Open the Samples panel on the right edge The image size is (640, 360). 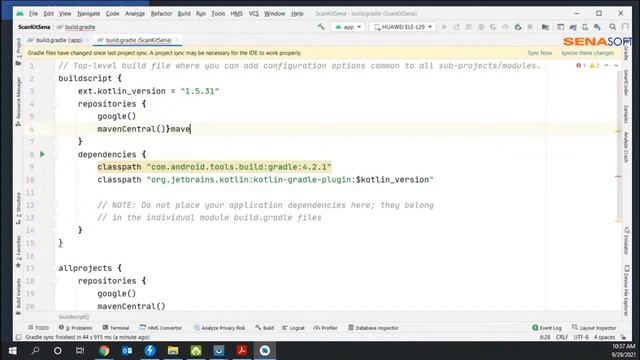[x=627, y=114]
